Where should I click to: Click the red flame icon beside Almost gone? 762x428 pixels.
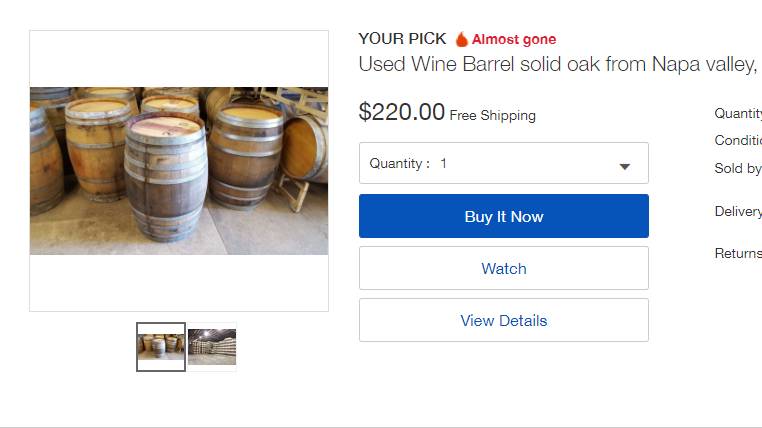coord(462,39)
